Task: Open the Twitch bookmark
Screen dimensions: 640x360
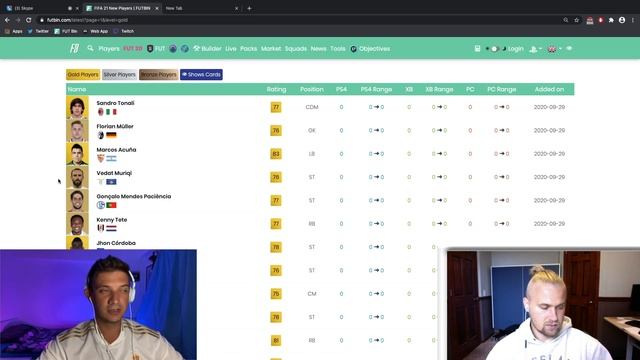Action: tap(124, 31)
